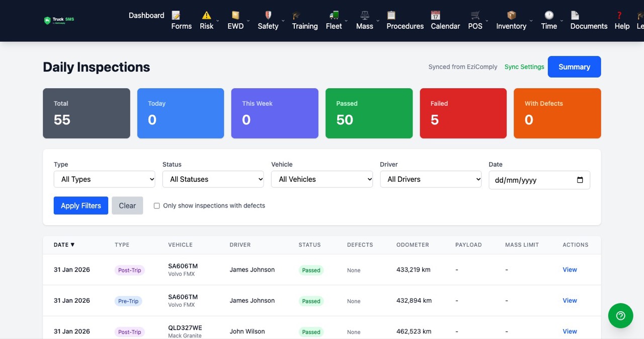Click the John Wilson driver name
The image size is (644, 339).
247,331
